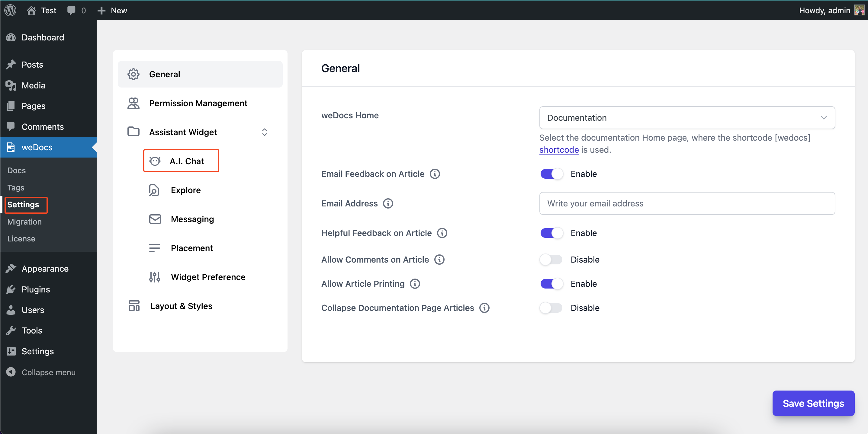This screenshot has height=434, width=868.
Task: Select the A.I. Chat label
Action: 187,161
